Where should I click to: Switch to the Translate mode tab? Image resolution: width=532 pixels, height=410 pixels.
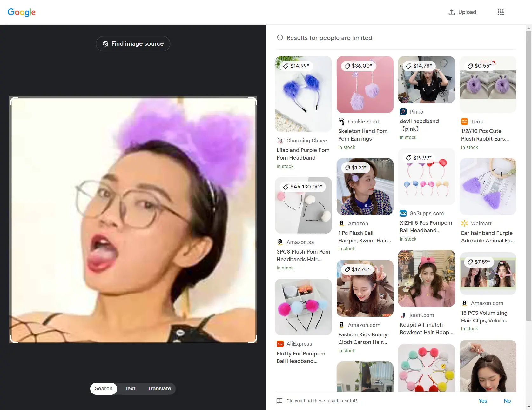pyautogui.click(x=159, y=388)
